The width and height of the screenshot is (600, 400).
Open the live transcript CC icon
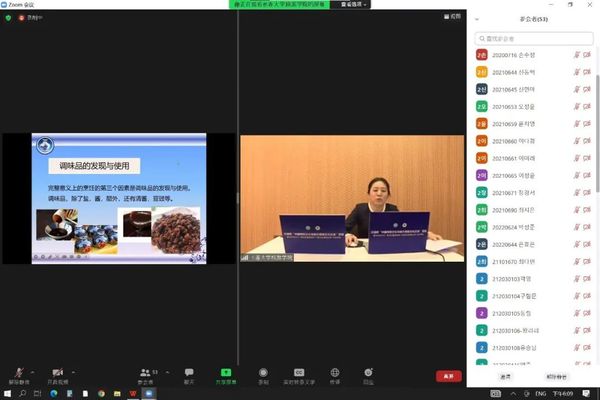[x=298, y=371]
